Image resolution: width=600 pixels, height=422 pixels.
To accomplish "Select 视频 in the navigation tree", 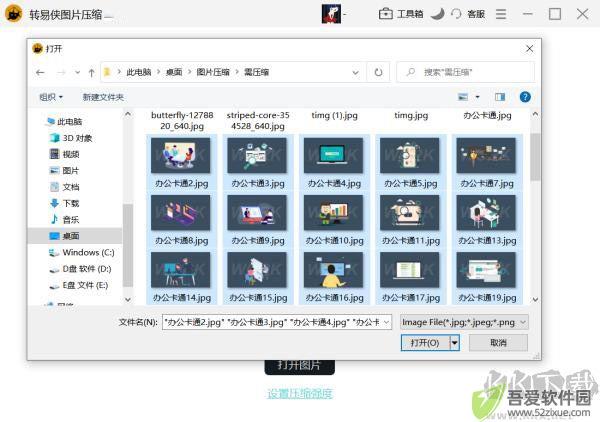I will click(65, 154).
